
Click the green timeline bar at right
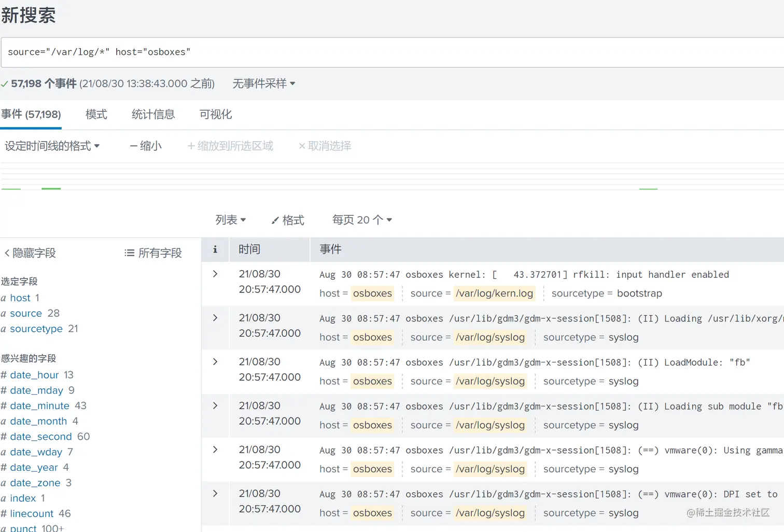point(648,189)
